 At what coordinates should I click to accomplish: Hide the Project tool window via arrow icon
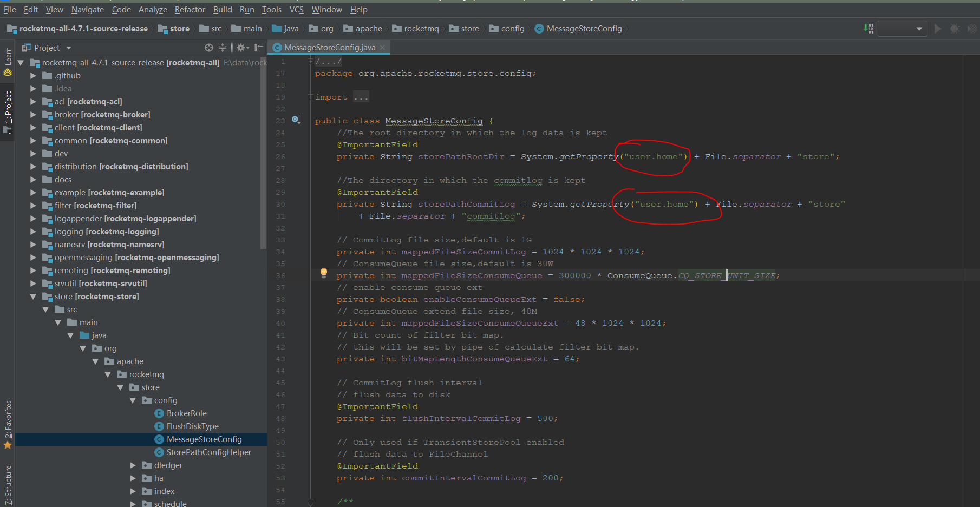259,48
